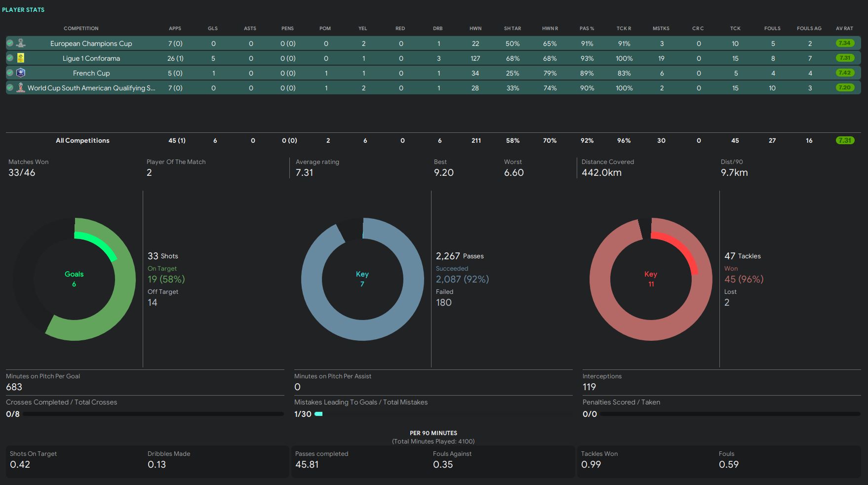
Task: Click the 7.42 French Cup rating badge
Action: pyautogui.click(x=845, y=73)
